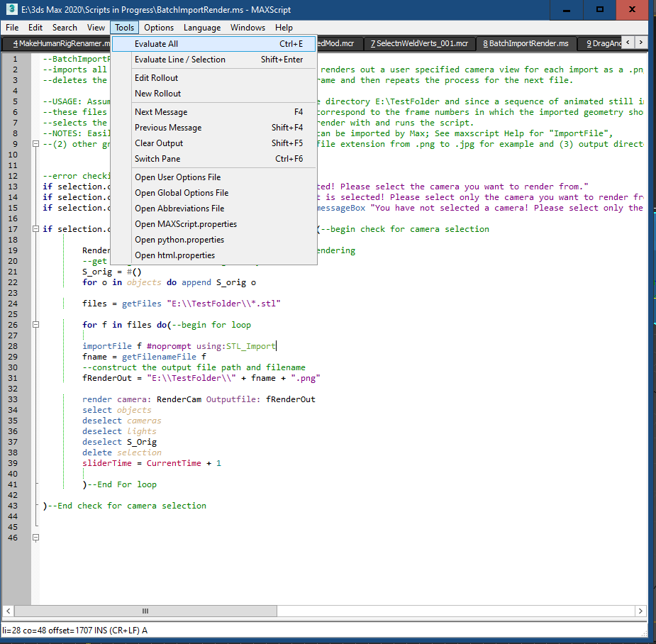Click the right tab-scroll arrow
Viewport: 656px width, 644px height.
click(640, 43)
